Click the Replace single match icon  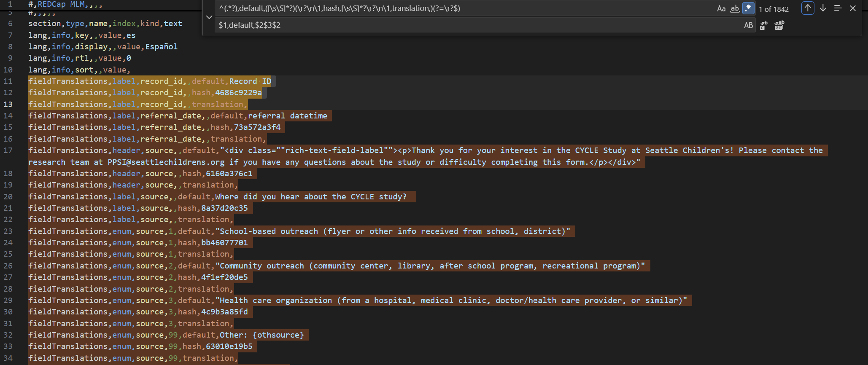point(764,25)
